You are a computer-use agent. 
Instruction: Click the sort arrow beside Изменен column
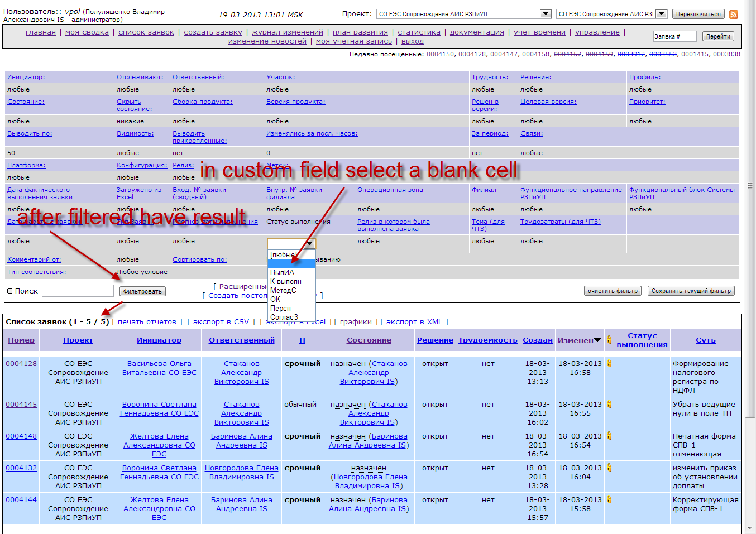point(597,340)
